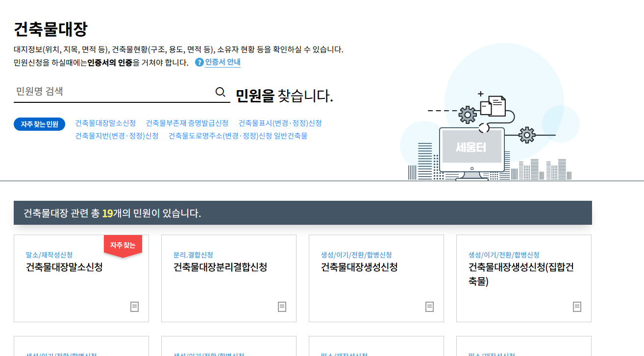This screenshot has height=356, width=644.
Task: Click document icon on 건축물대장분리결합신청 card
Action: 282,307
